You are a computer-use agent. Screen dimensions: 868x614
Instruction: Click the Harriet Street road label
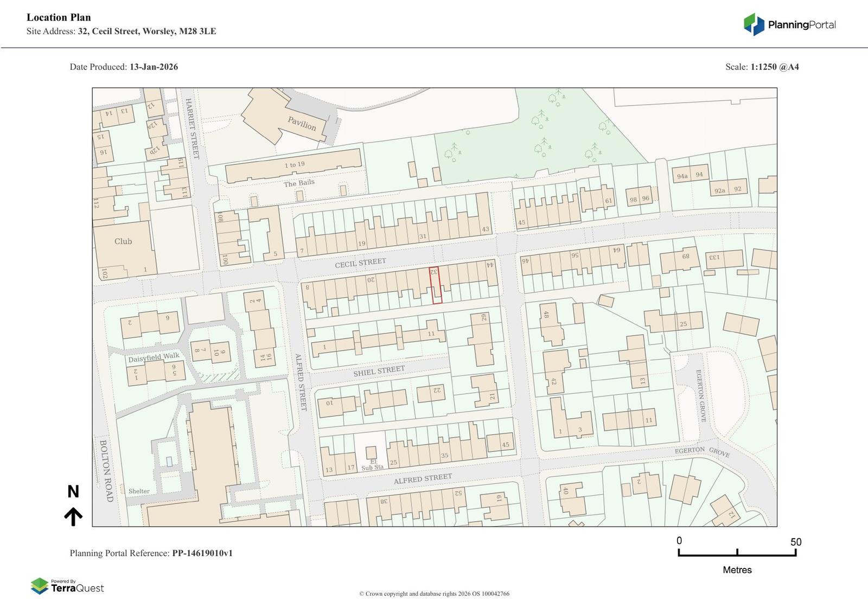[x=192, y=129]
